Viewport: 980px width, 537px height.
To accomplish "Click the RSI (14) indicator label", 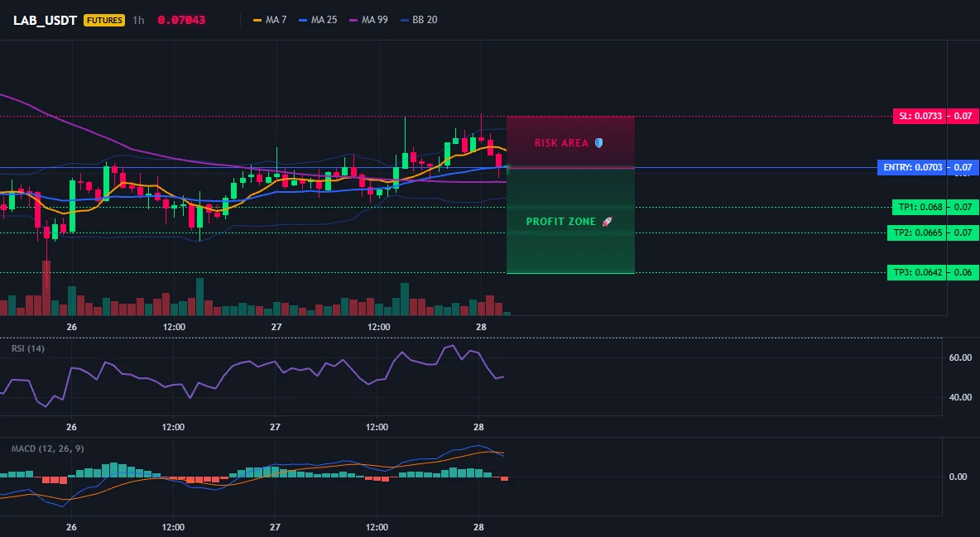I will pyautogui.click(x=28, y=348).
